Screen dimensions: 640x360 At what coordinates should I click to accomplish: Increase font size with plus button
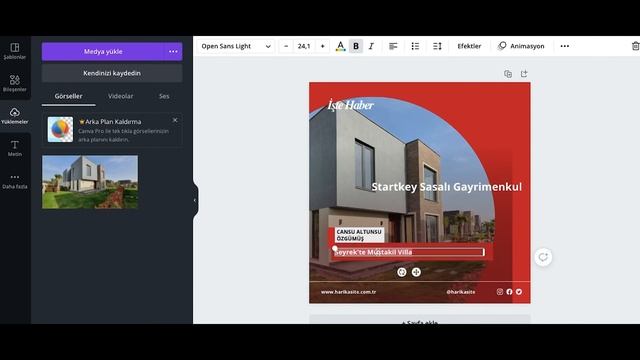[322, 46]
